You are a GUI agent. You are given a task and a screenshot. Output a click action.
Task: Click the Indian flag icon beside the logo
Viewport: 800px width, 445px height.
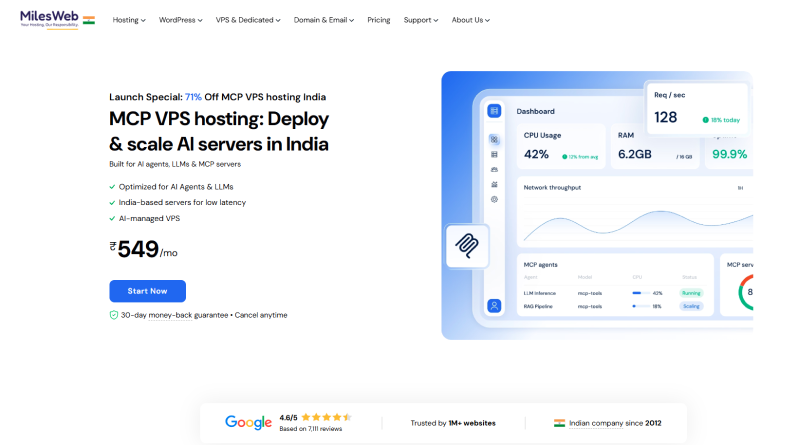pyautogui.click(x=89, y=20)
